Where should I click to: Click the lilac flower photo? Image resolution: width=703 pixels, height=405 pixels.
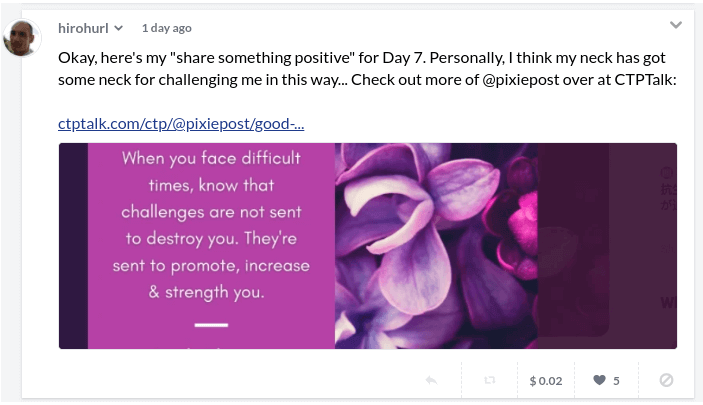click(x=436, y=246)
